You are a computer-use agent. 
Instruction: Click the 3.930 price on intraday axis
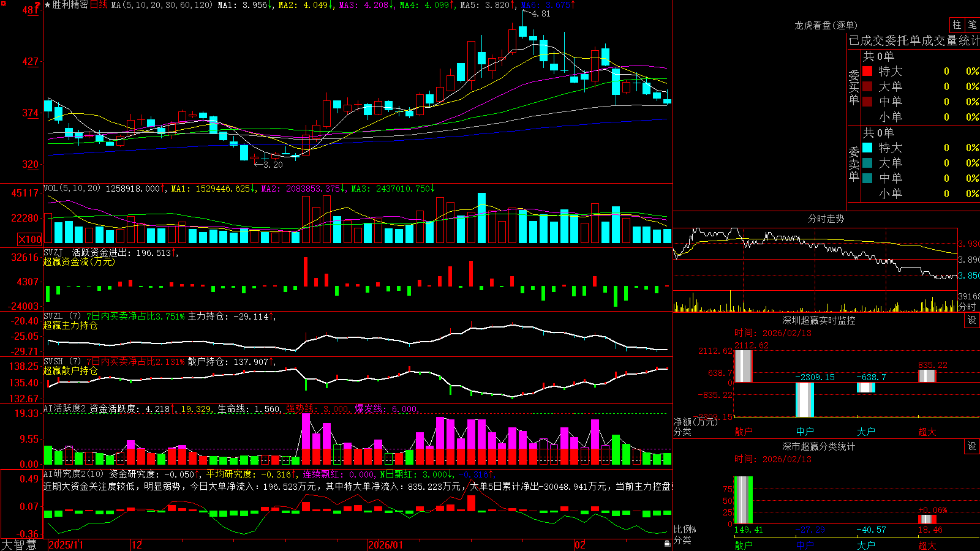tap(970, 244)
